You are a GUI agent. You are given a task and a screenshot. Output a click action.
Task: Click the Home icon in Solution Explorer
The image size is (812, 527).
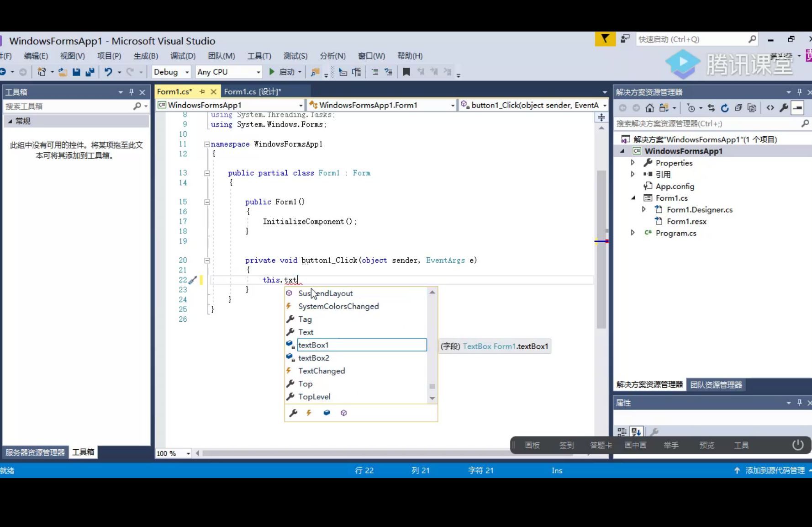pyautogui.click(x=649, y=108)
